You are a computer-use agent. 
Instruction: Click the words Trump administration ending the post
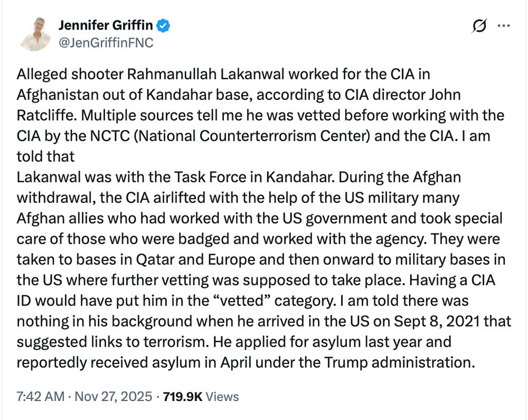(400, 363)
